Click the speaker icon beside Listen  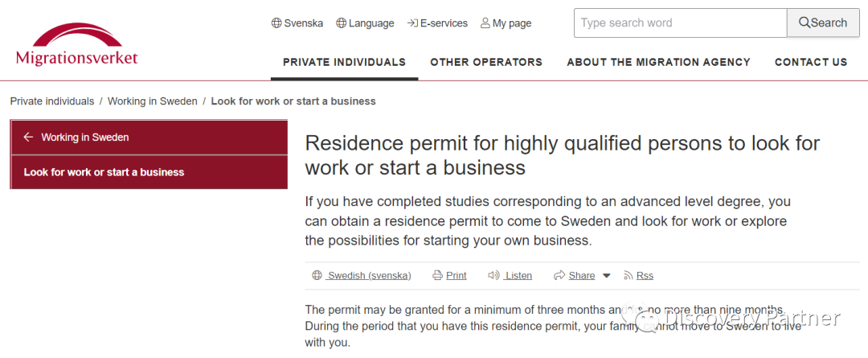(x=493, y=275)
